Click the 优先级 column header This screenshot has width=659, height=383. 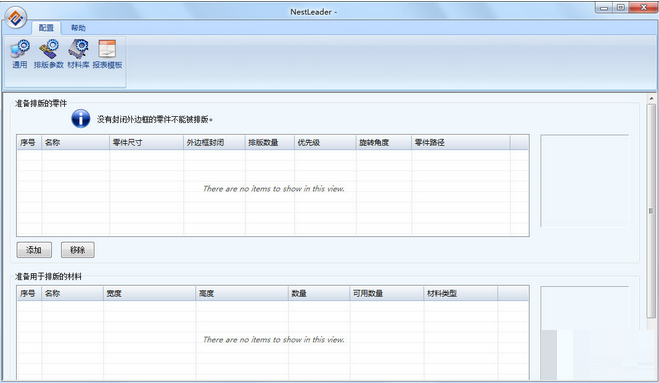[x=325, y=143]
